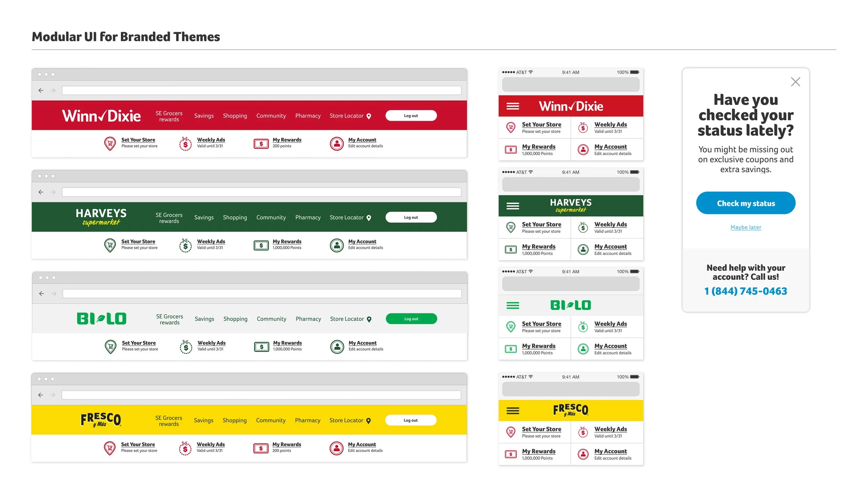The height and width of the screenshot is (488, 868).
Task: Click the Set Your Store pin icon in Fresco mobile mockup
Action: coord(511,432)
